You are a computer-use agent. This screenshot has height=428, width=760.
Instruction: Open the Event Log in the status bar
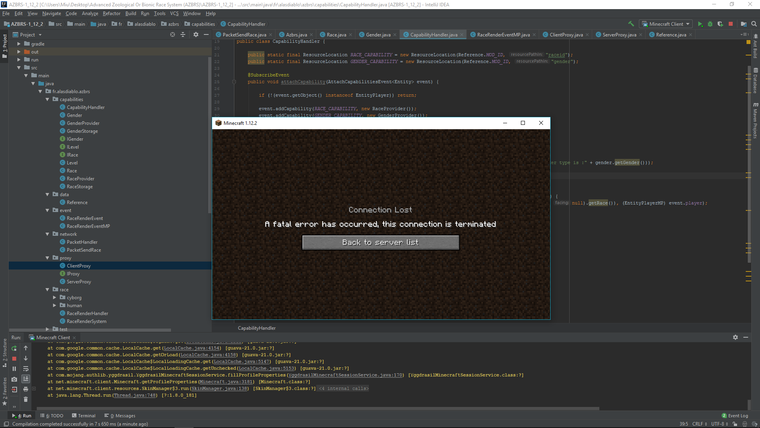click(x=735, y=416)
